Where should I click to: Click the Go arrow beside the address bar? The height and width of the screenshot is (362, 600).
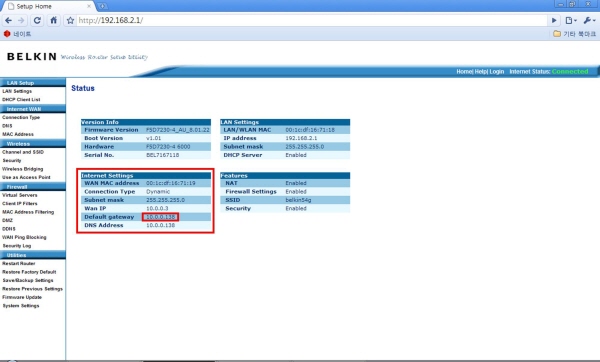point(554,20)
